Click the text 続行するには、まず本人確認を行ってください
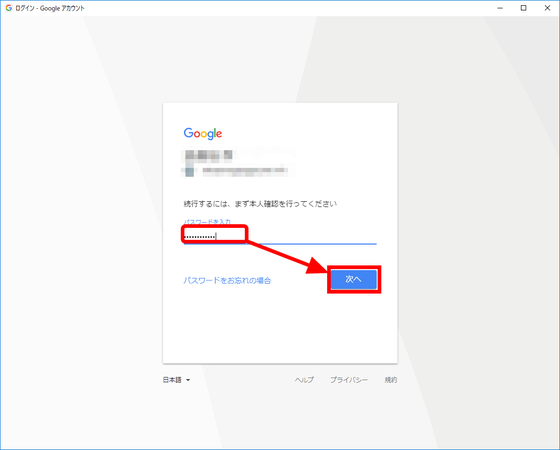The height and width of the screenshot is (450, 560). [260, 204]
